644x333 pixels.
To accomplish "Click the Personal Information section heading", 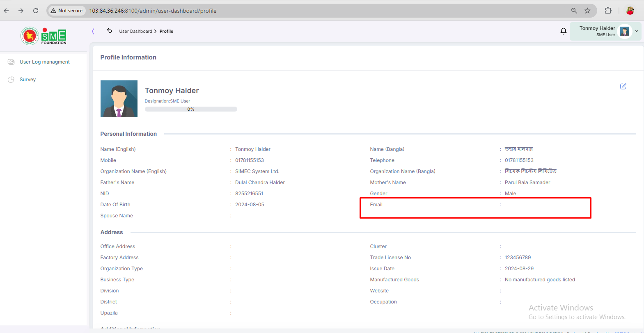I will [x=128, y=134].
